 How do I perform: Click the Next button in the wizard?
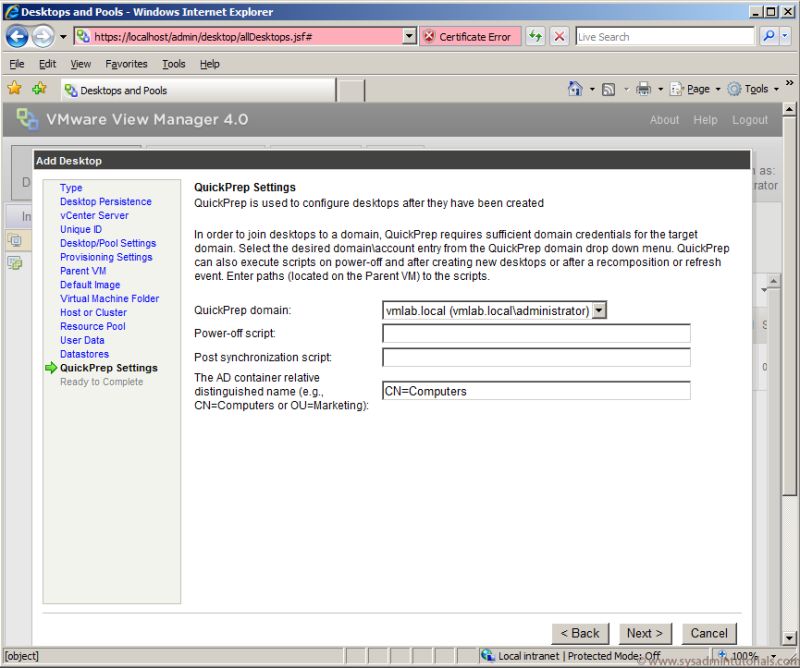point(644,633)
